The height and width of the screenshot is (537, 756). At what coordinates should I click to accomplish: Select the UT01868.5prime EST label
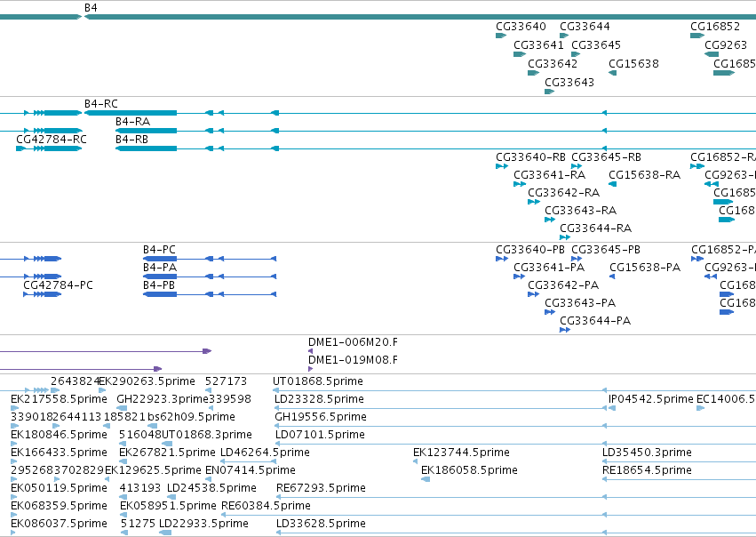coord(318,381)
